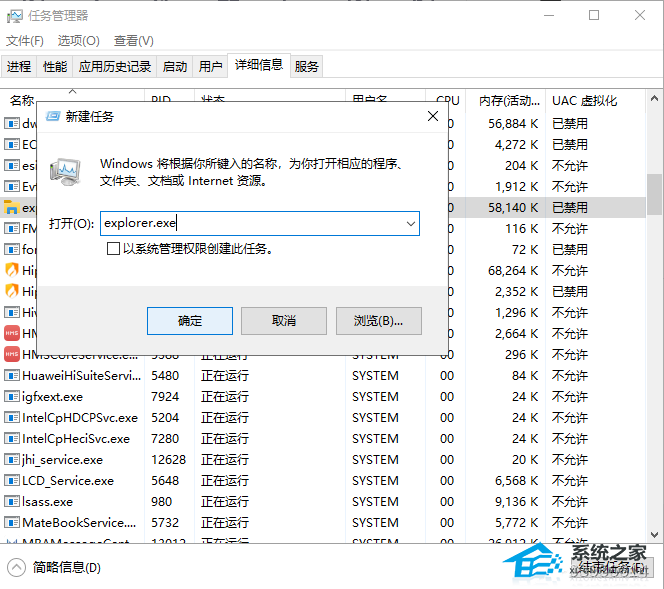Click the vertical scrollbar thumb
The width and height of the screenshot is (664, 589).
tap(654, 195)
